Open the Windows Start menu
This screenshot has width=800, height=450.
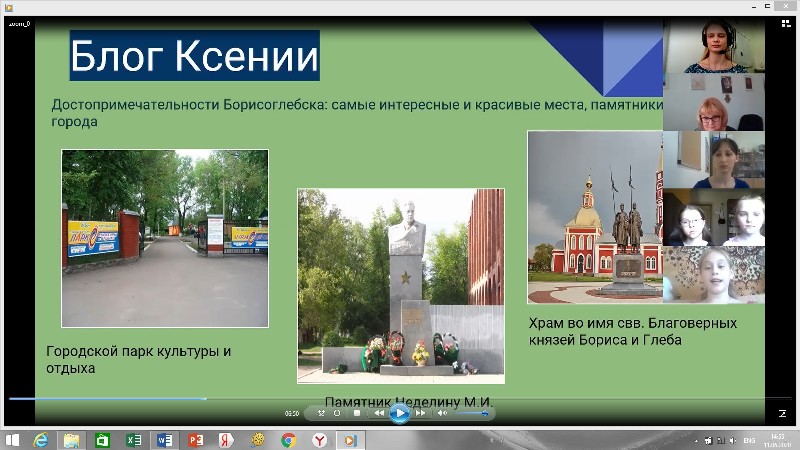tap(11, 439)
